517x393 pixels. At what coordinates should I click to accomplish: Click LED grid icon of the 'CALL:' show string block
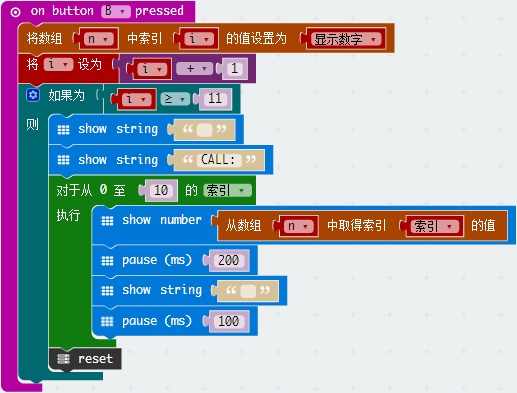tap(63, 160)
